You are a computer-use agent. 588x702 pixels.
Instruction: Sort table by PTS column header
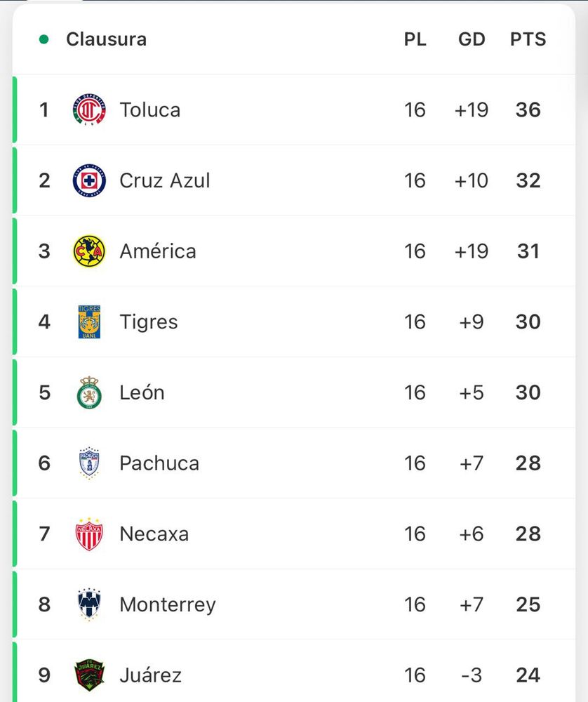[528, 39]
